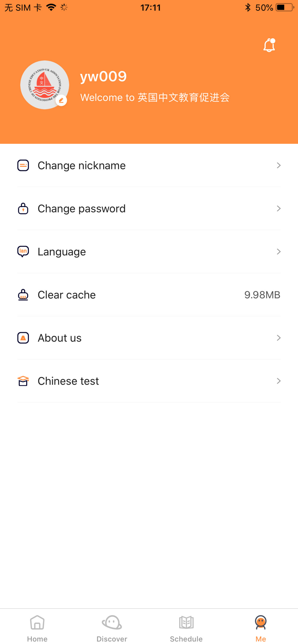Click the padlock icon beside Change password
The width and height of the screenshot is (298, 644).
click(x=23, y=209)
